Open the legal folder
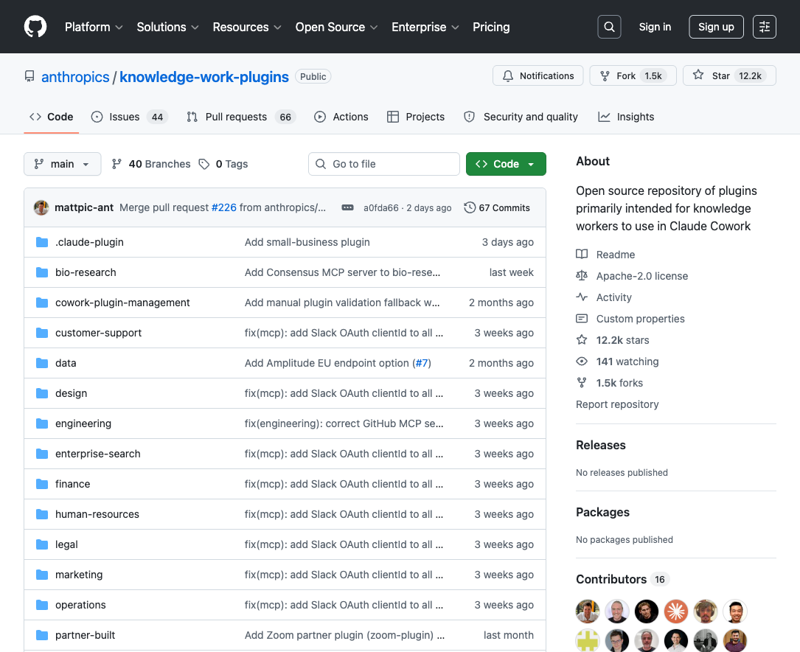The height and width of the screenshot is (652, 800). [x=67, y=544]
